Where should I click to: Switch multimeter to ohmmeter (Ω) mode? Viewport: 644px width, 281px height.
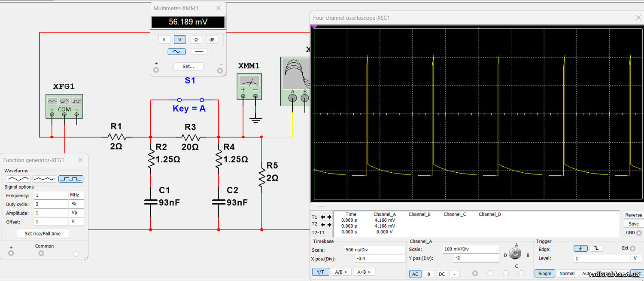[x=196, y=40]
